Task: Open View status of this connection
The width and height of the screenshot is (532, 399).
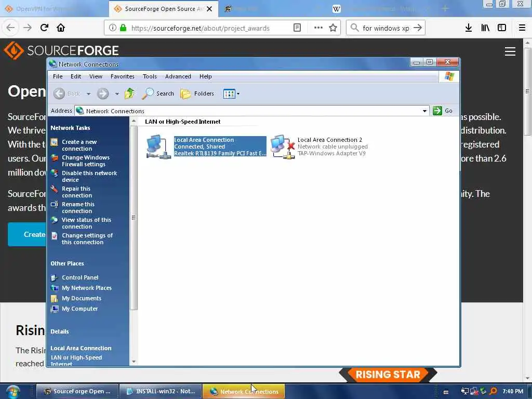Action: [86, 223]
